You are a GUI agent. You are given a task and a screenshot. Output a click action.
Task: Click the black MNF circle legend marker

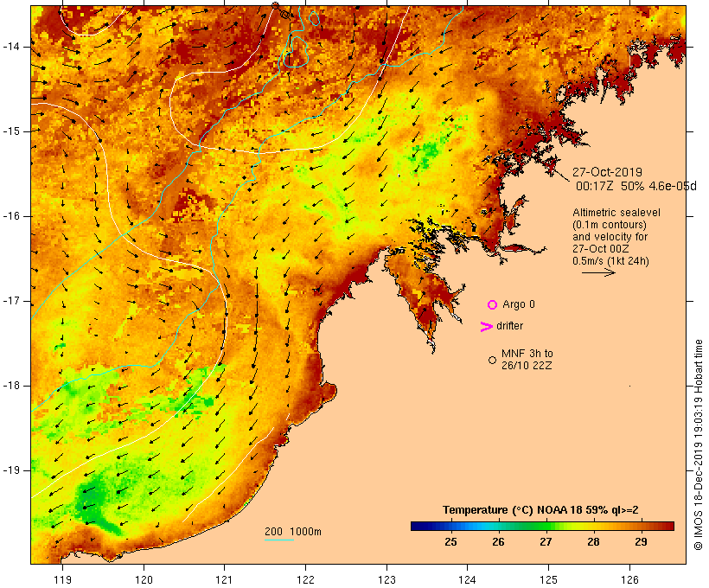[x=493, y=360]
